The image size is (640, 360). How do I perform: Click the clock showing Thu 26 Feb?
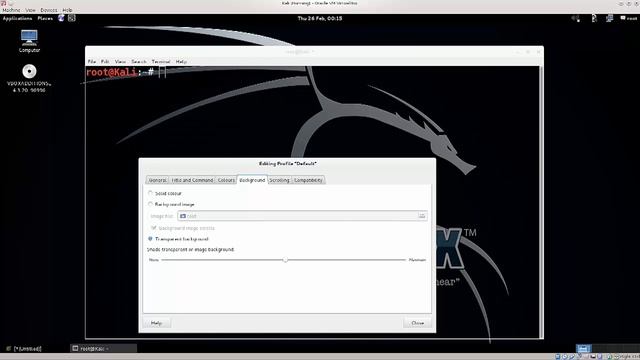pos(320,18)
